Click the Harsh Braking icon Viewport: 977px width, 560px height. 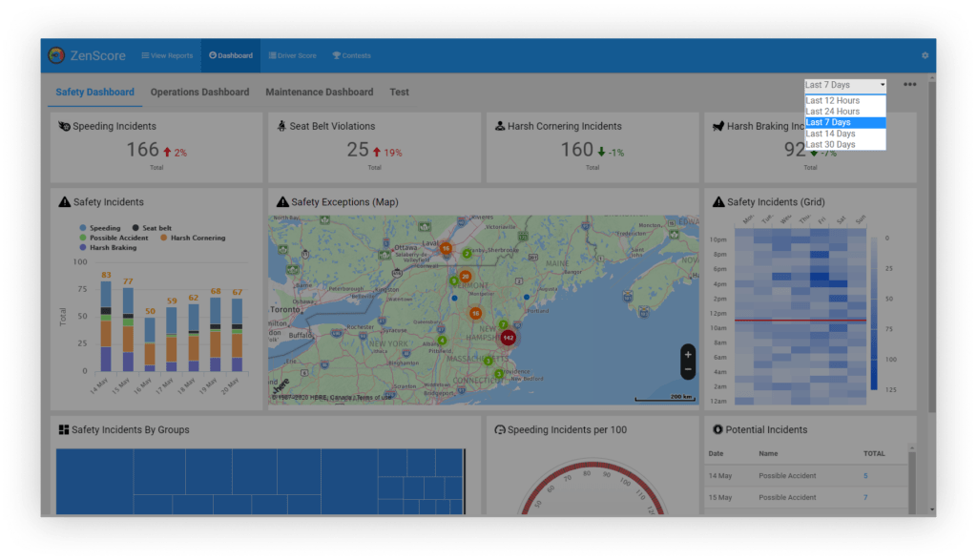click(x=718, y=126)
